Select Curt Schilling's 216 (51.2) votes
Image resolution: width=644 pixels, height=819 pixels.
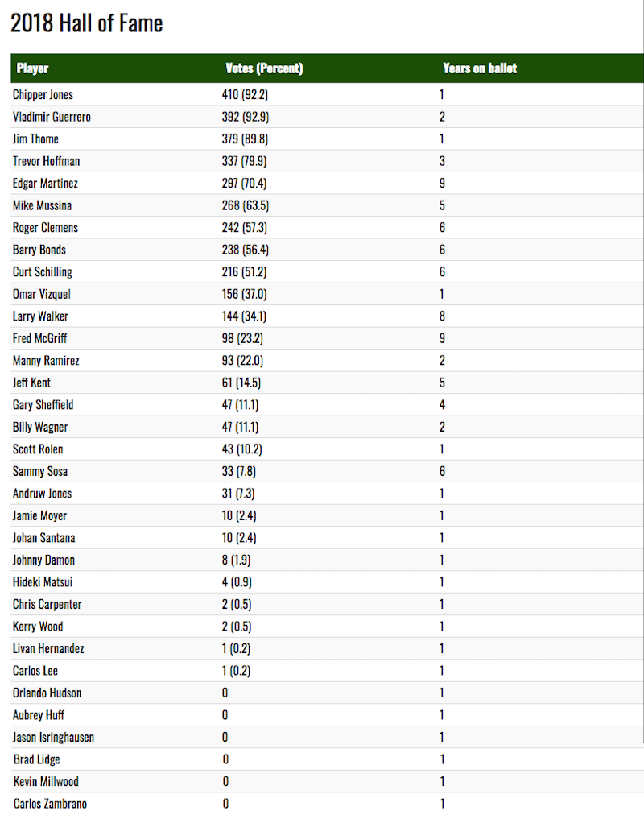coord(244,271)
